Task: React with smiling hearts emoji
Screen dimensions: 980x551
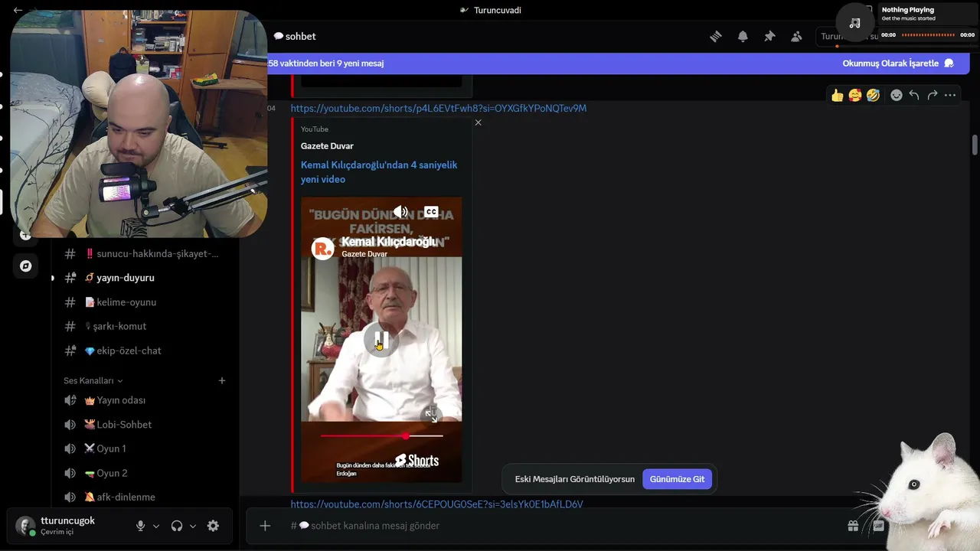Action: pos(855,95)
